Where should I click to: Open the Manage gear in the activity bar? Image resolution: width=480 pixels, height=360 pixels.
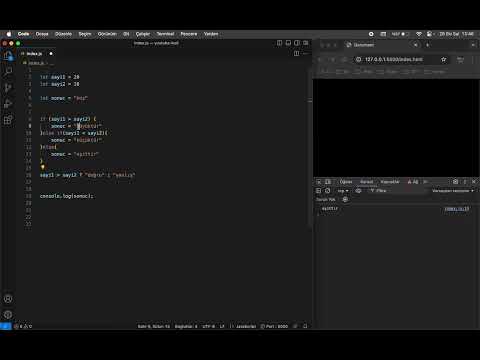(x=8, y=314)
